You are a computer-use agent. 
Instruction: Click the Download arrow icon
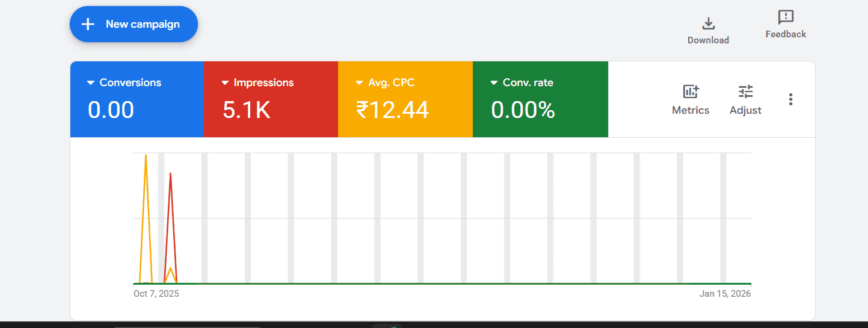[708, 23]
